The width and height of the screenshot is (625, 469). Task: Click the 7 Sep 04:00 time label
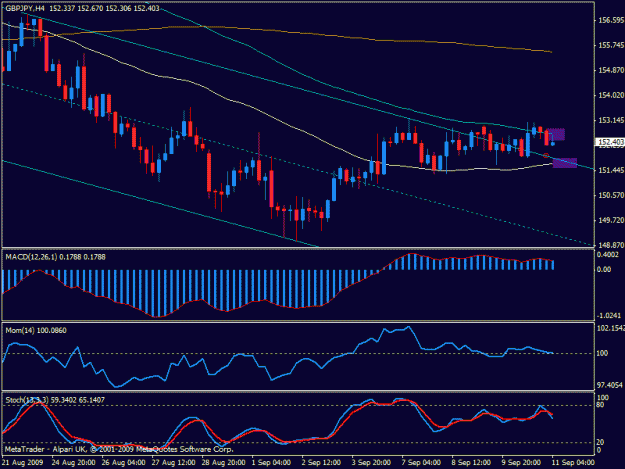[x=421, y=463]
